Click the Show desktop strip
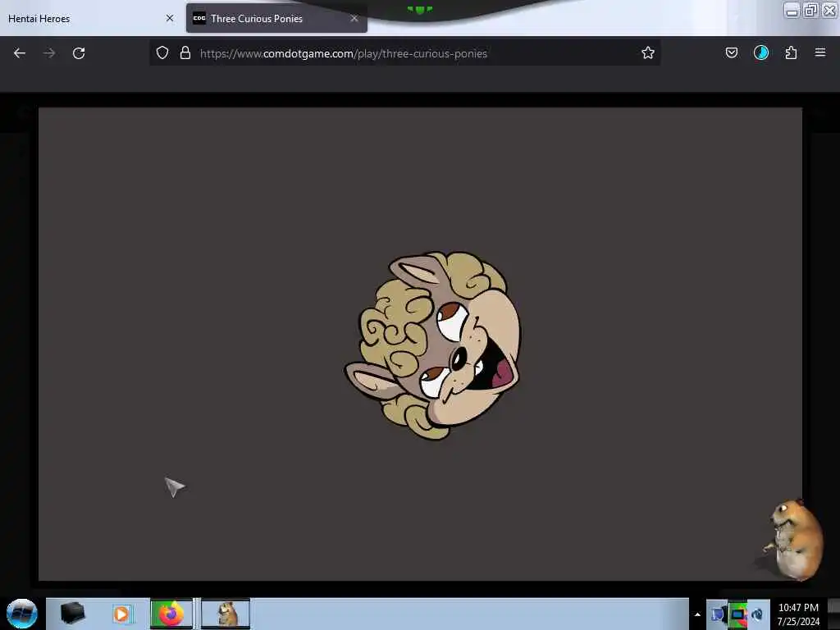The height and width of the screenshot is (630, 840). click(x=833, y=614)
